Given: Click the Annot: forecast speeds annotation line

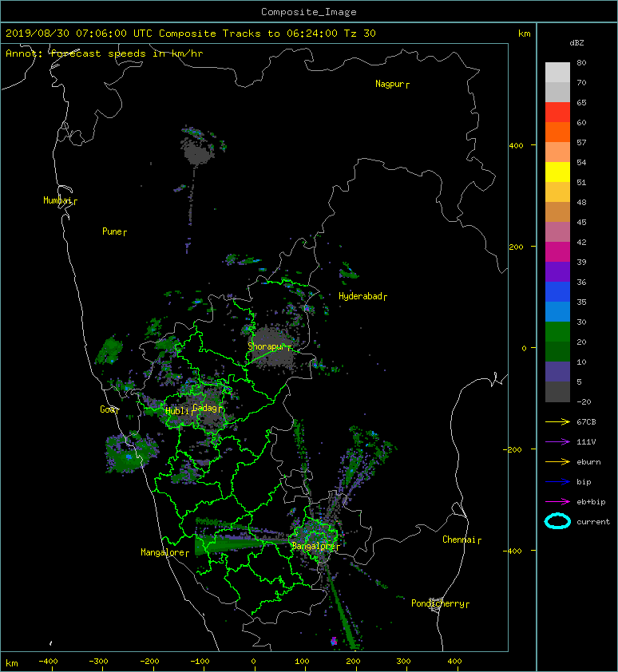Looking at the screenshot, I should (105, 53).
